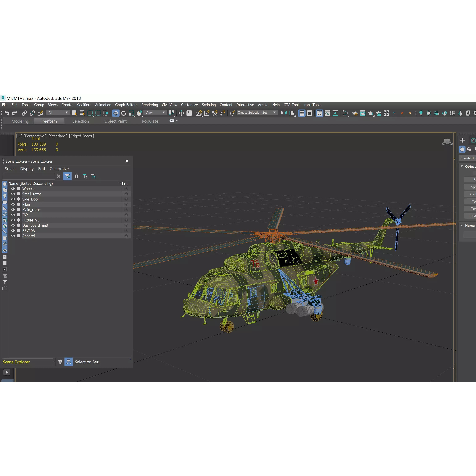This screenshot has width=476, height=476.
Task: Select the Move tool in the main toolbar
Action: click(x=116, y=113)
